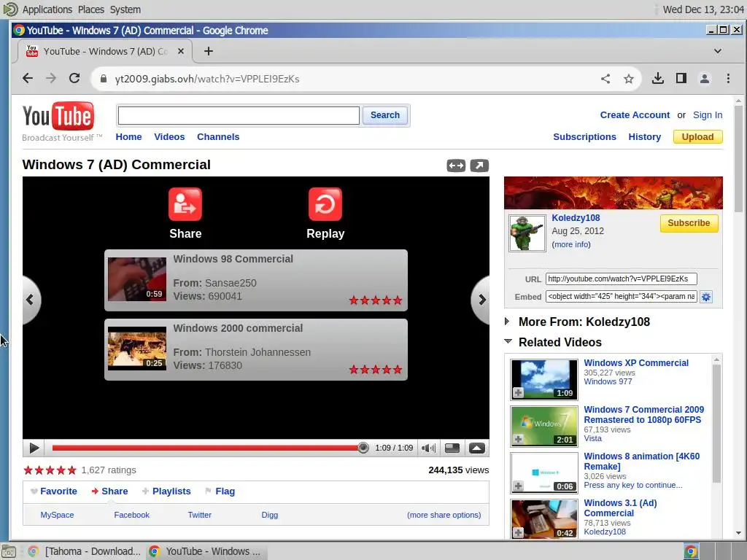Click the previous arrow on the video suggestions
The height and width of the screenshot is (560, 747).
(31, 300)
